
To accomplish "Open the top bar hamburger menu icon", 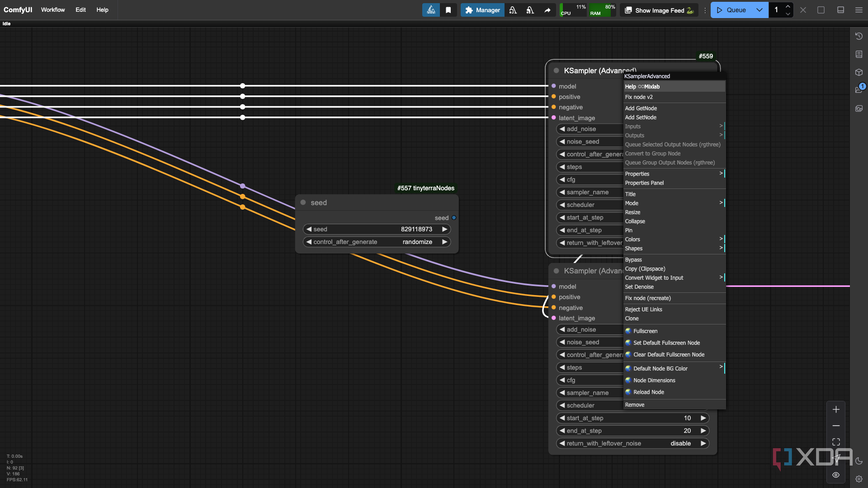I will [859, 10].
